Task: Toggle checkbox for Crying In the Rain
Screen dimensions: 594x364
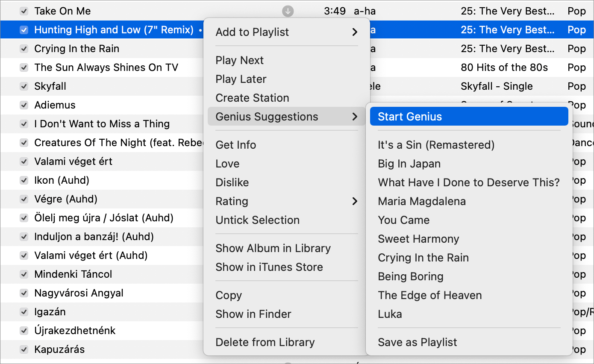Action: tap(24, 49)
